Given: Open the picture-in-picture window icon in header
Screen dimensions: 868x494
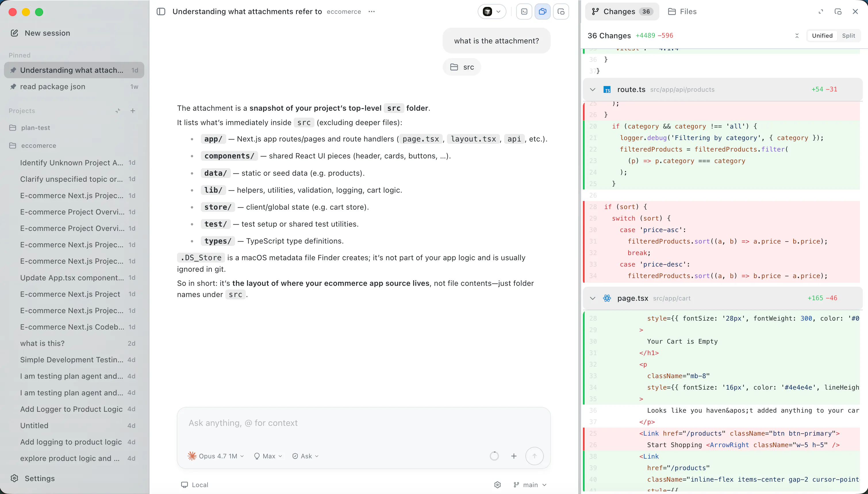Looking at the screenshot, I should click(561, 12).
